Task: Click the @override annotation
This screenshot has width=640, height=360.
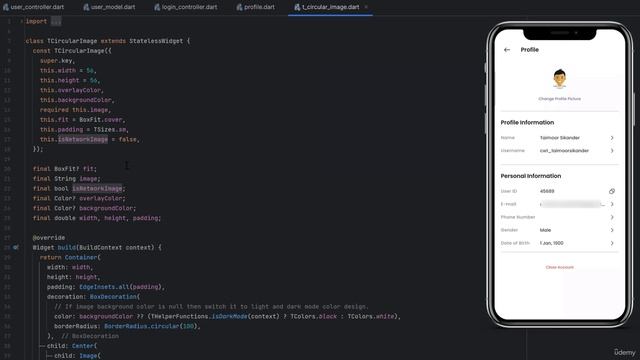Action: point(49,238)
